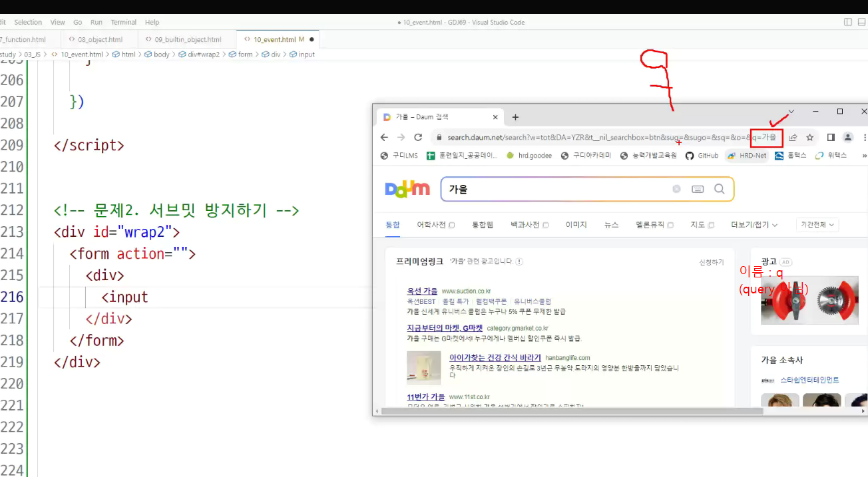Open the Chrome profile avatar

[x=848, y=137]
